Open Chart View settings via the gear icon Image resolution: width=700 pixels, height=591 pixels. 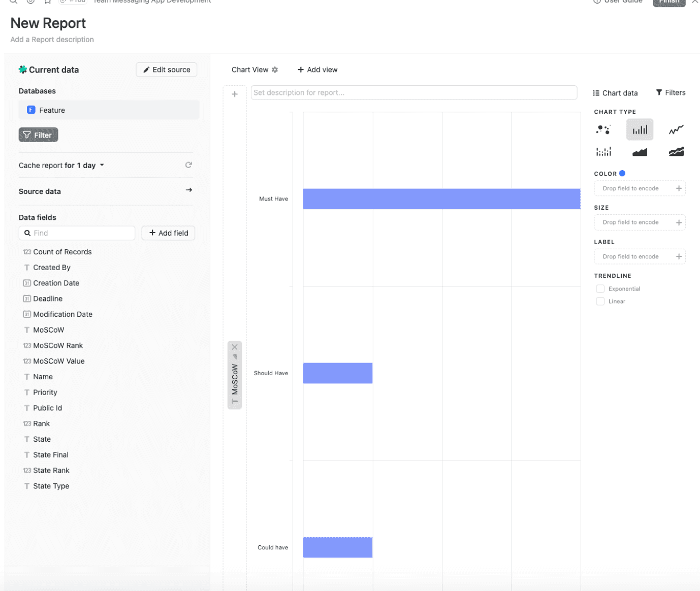pyautogui.click(x=275, y=70)
